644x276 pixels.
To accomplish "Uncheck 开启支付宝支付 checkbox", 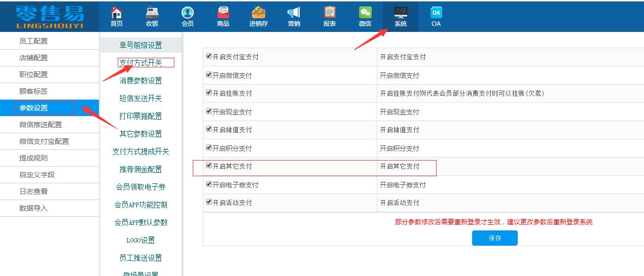I will (209, 56).
